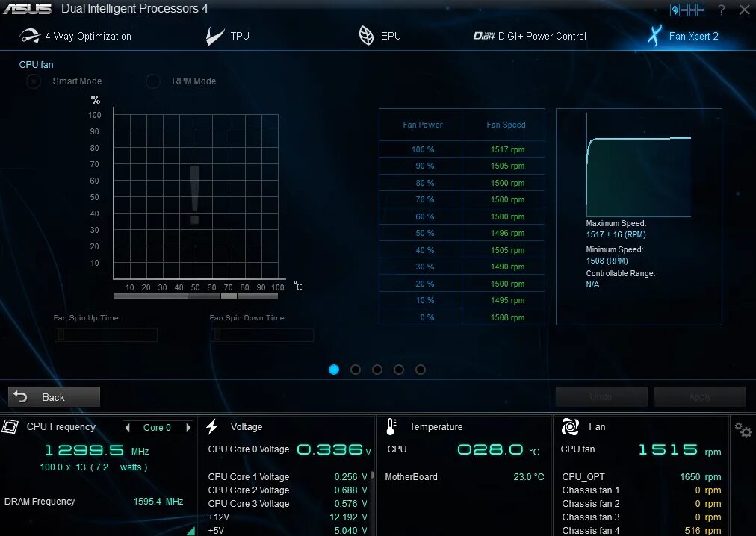The image size is (756, 536).
Task: Click the Undo button
Action: point(601,396)
